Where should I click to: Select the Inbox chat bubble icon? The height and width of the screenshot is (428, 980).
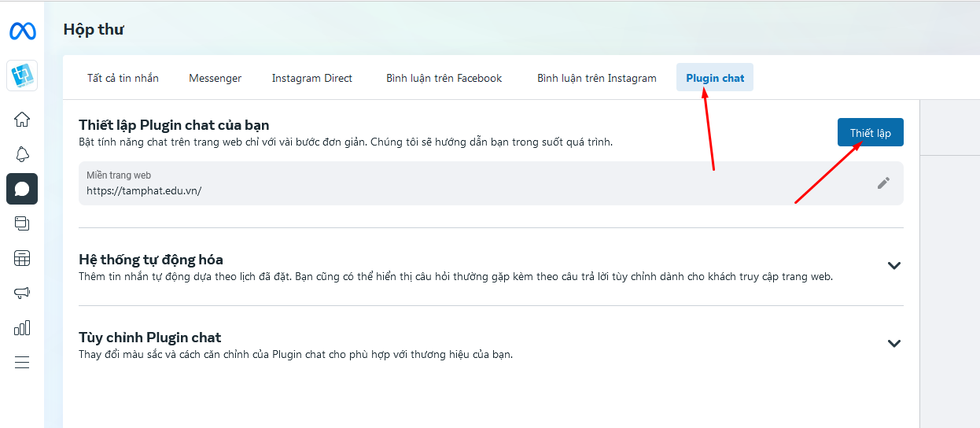point(22,189)
